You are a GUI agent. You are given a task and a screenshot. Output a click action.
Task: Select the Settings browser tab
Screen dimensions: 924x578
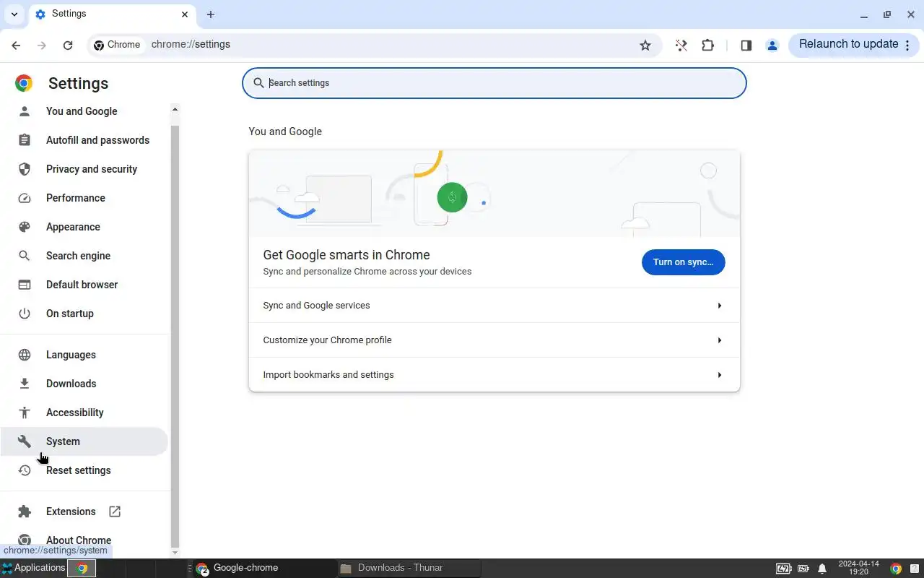tap(112, 14)
